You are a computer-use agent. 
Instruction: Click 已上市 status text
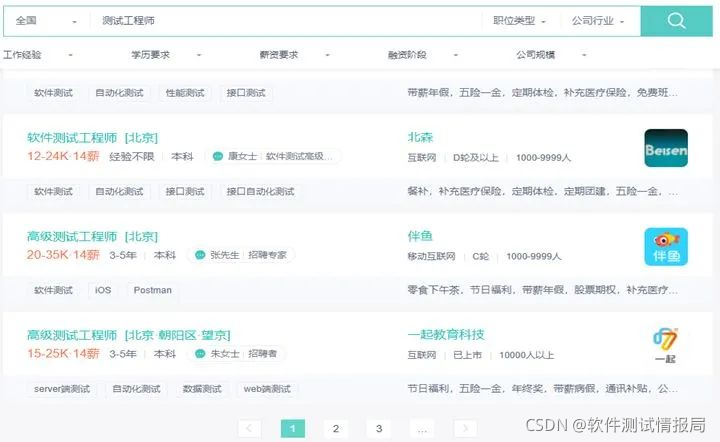click(467, 355)
